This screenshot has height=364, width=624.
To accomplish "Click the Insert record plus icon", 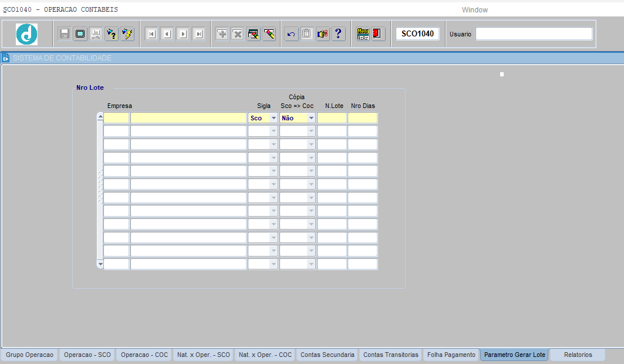I will coord(222,34).
